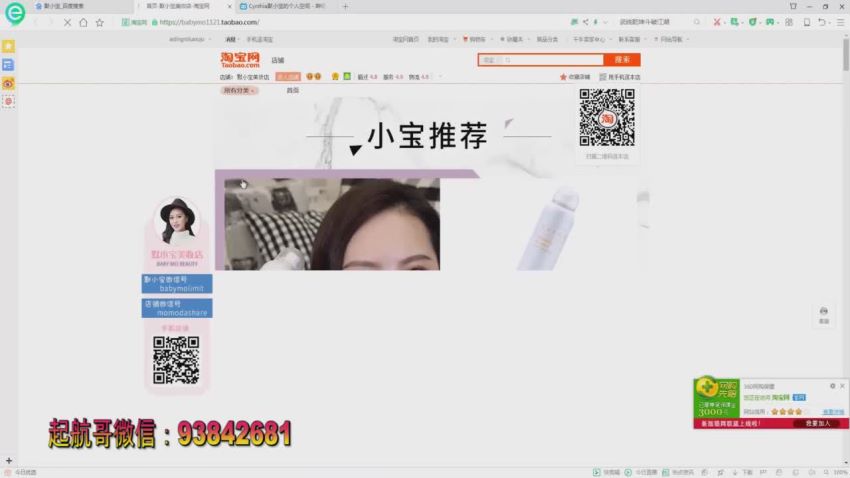The height and width of the screenshot is (478, 850).
Task: Click the 360 browser logo
Action: 15,13
